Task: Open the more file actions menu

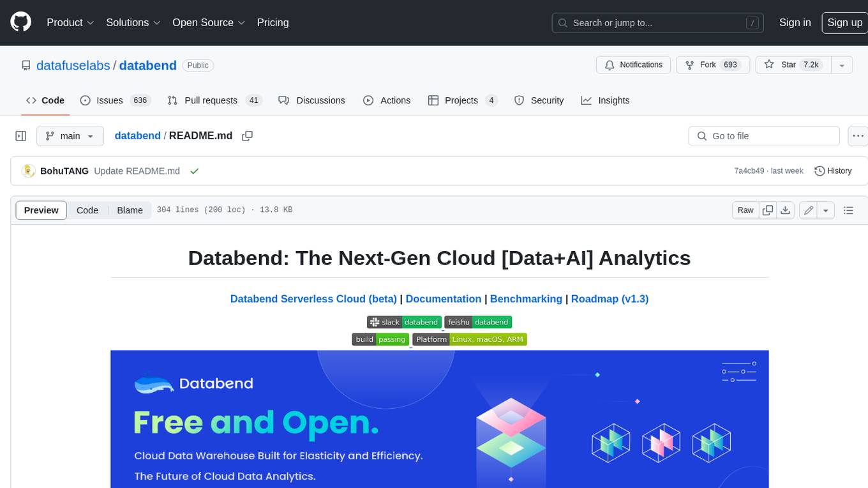Action: tap(858, 136)
